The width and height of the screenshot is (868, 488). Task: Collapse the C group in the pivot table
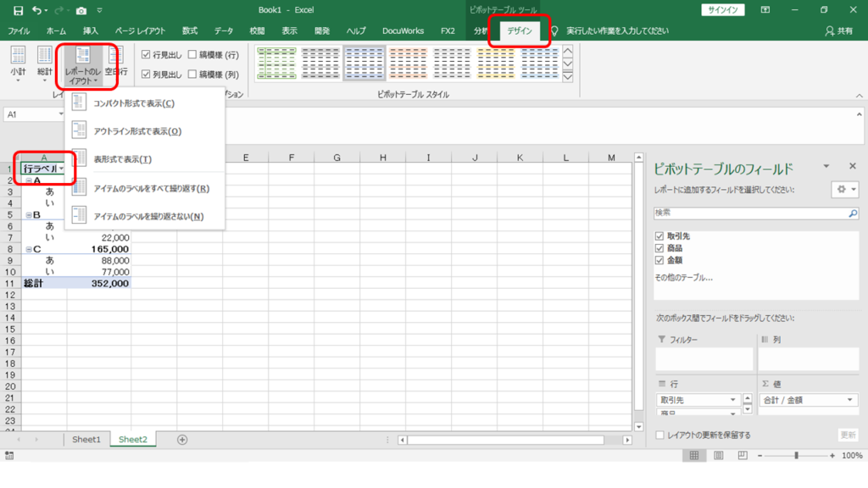tap(29, 250)
